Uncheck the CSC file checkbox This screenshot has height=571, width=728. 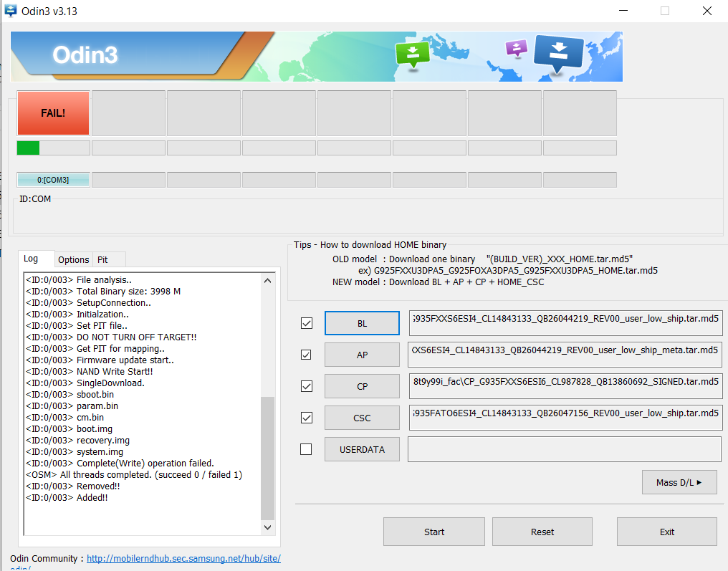coord(307,418)
